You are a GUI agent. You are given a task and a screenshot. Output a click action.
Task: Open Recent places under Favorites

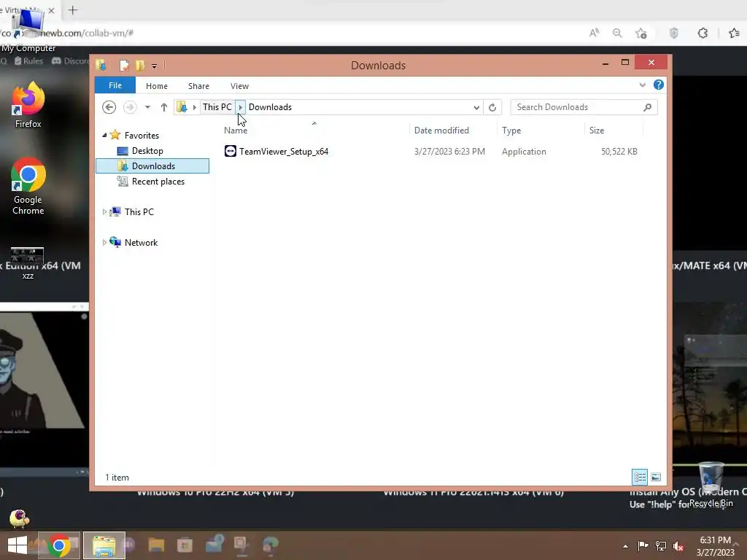[158, 182]
